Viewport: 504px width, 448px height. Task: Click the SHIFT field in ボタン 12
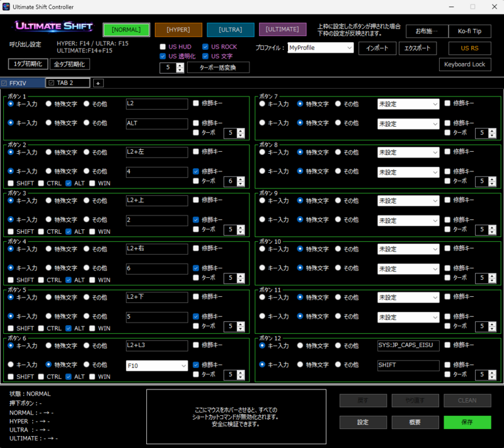click(408, 365)
